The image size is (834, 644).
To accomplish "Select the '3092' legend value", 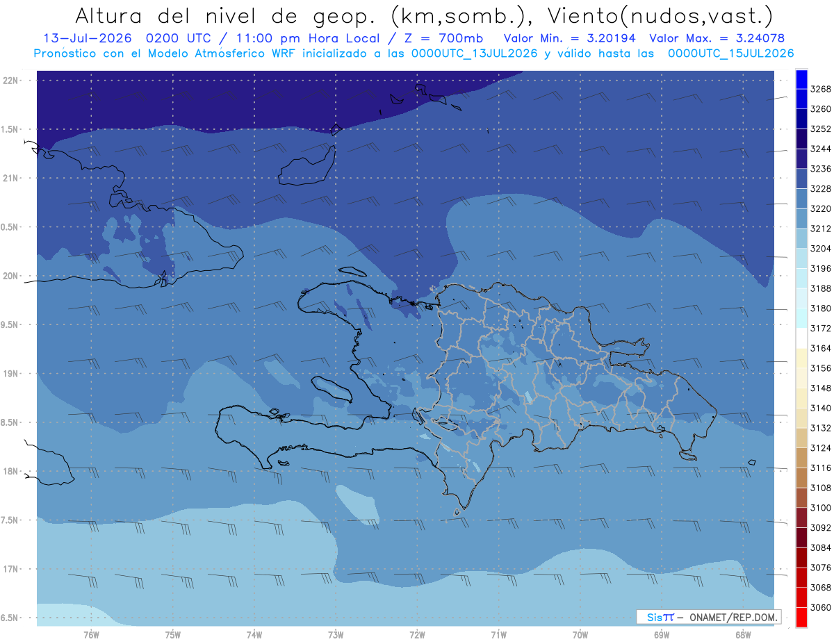I will (821, 527).
